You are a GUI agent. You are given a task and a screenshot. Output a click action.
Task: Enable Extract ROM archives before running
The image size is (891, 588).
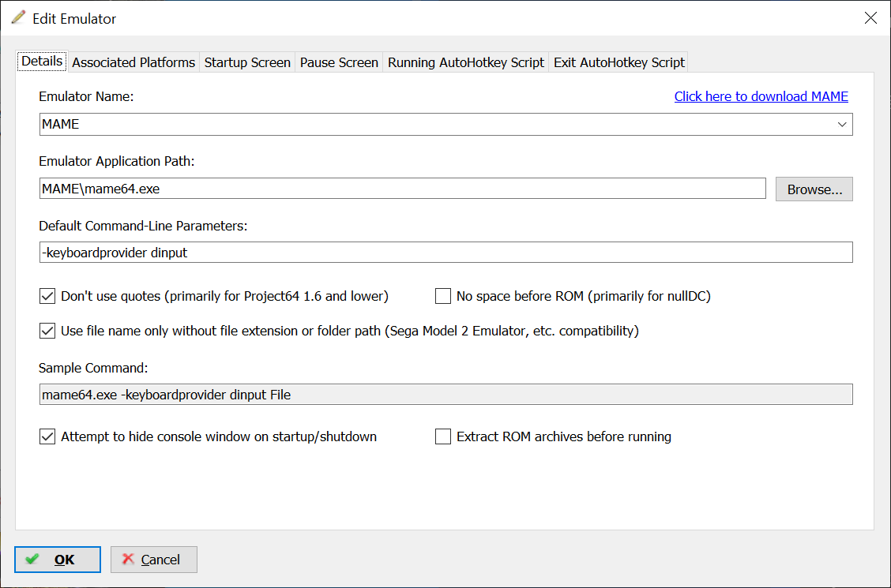[x=442, y=436]
